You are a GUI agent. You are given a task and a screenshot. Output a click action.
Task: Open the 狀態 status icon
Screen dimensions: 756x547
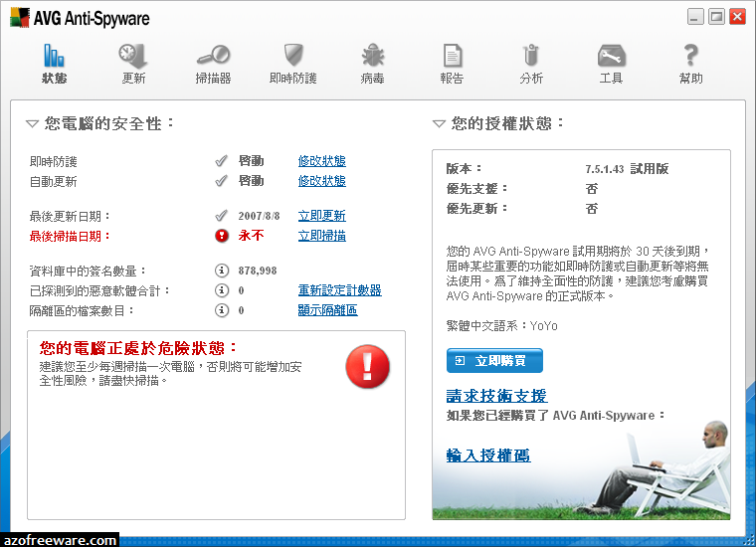54,56
